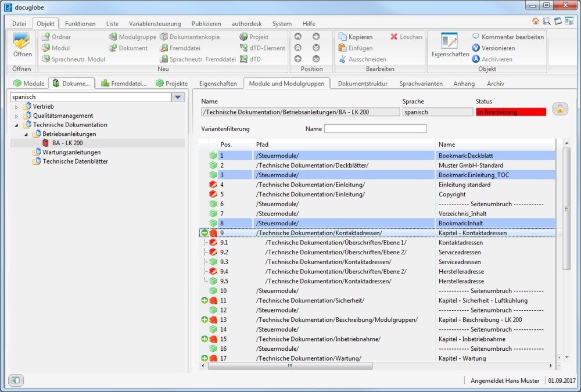The height and width of the screenshot is (392, 581).
Task: Click the red Löschen icon
Action: click(x=394, y=37)
